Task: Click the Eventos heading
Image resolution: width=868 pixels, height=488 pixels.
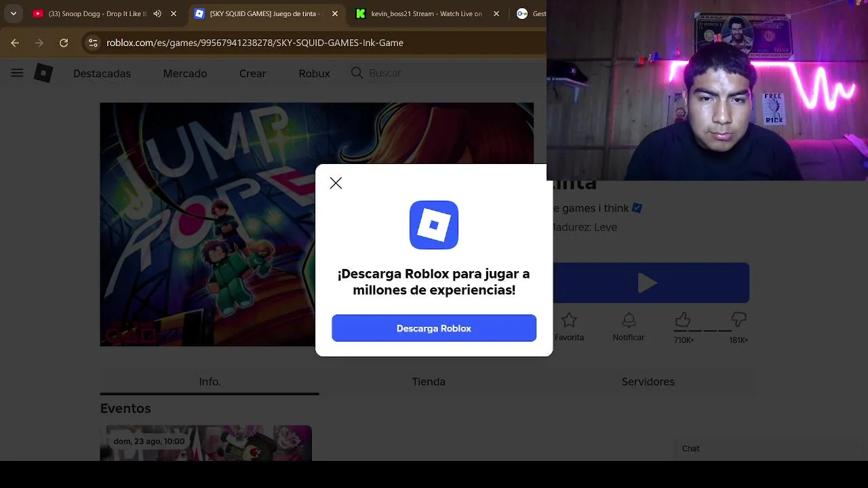Action: (x=125, y=409)
